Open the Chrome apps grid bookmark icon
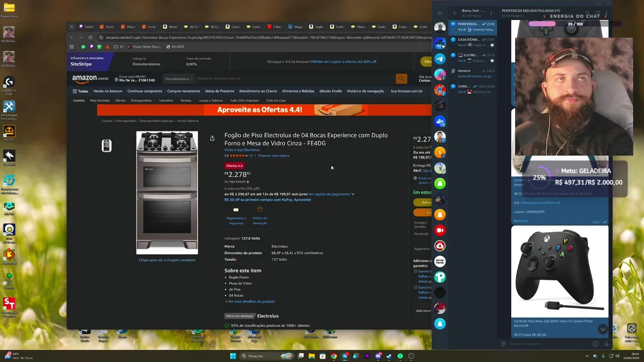The width and height of the screenshot is (644, 362). (x=71, y=47)
